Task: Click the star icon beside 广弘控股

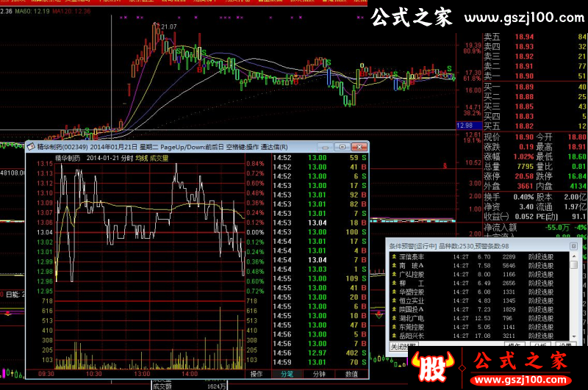Action: [394, 274]
